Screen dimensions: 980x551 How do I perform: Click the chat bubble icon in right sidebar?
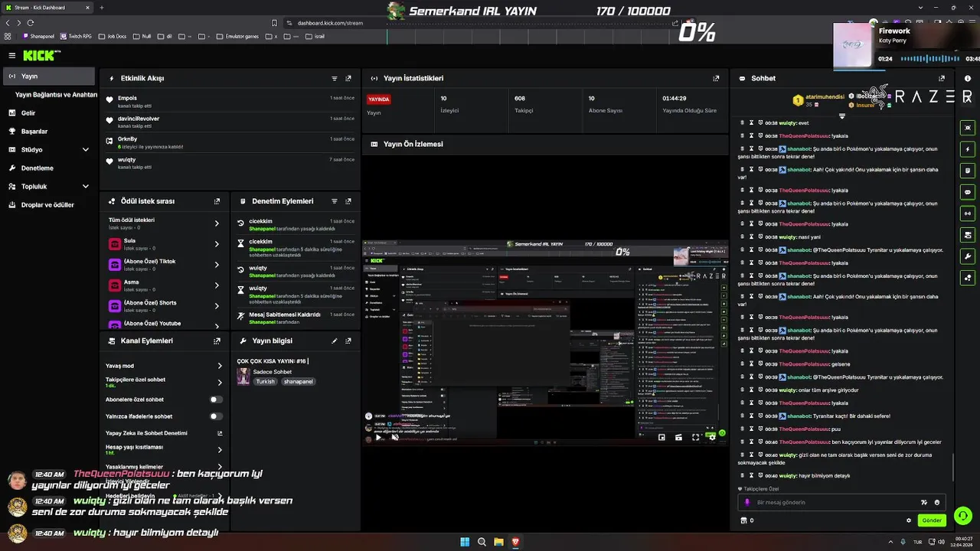point(968,192)
